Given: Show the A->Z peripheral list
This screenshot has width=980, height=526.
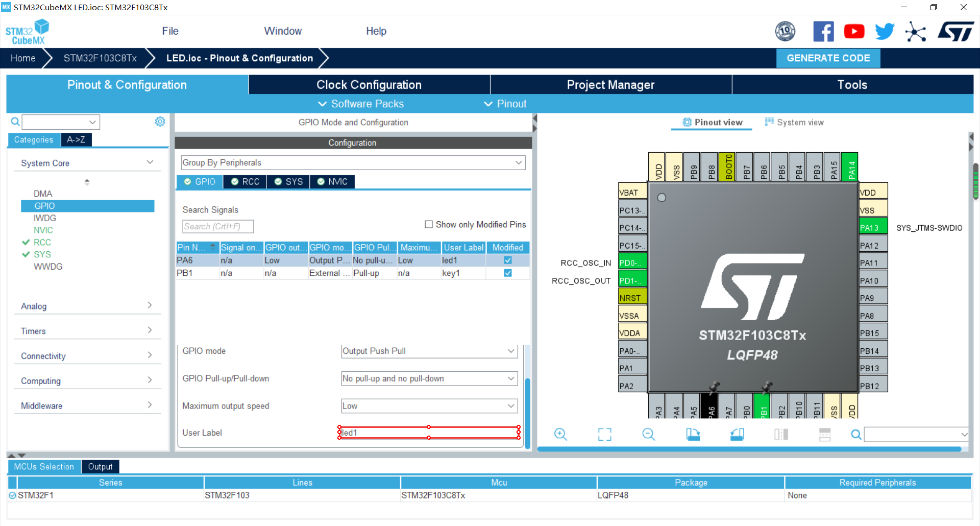Looking at the screenshot, I should [76, 139].
